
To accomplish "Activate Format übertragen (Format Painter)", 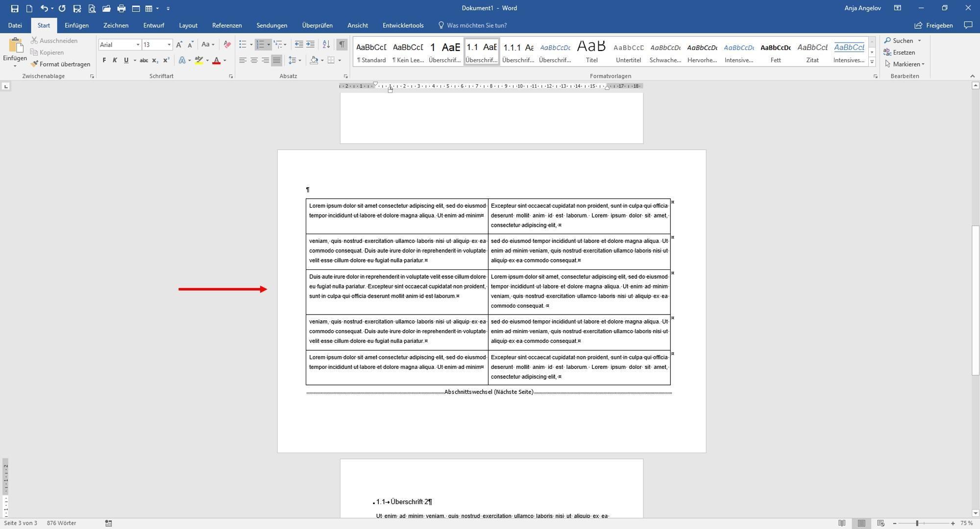I will [x=61, y=64].
